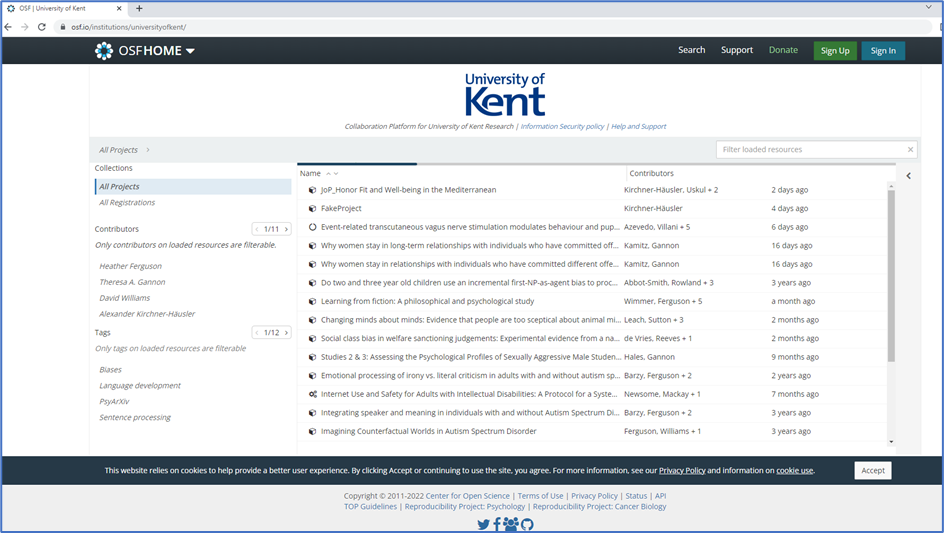Open the GitHub icon in the footer
This screenshot has width=944, height=533.
[x=527, y=524]
